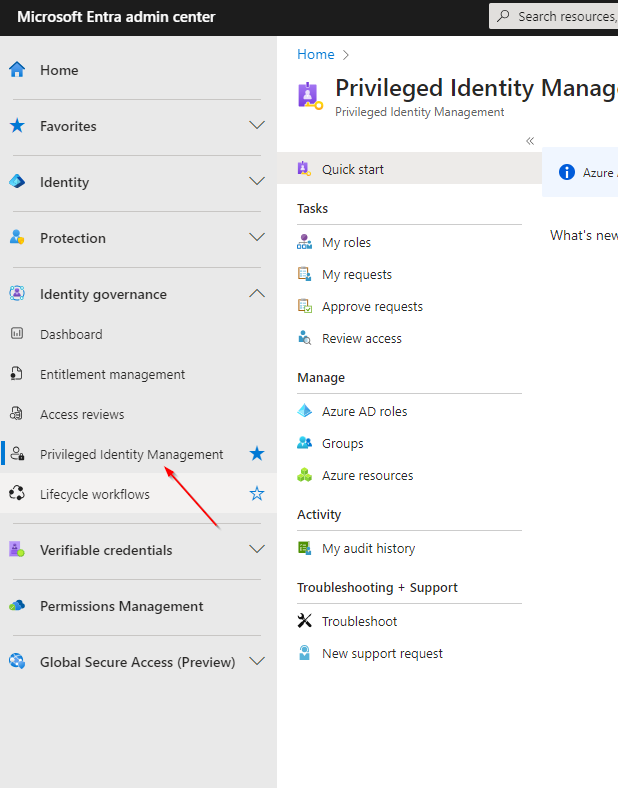Click the Privileged Identity Management sidebar icon
This screenshot has height=788, width=618.
pos(18,453)
